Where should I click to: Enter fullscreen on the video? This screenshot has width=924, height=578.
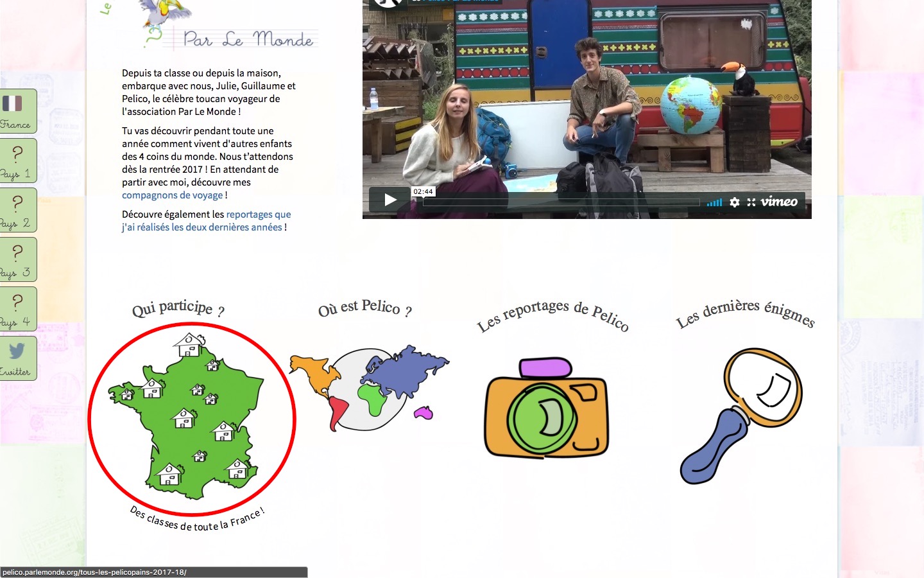coord(751,202)
